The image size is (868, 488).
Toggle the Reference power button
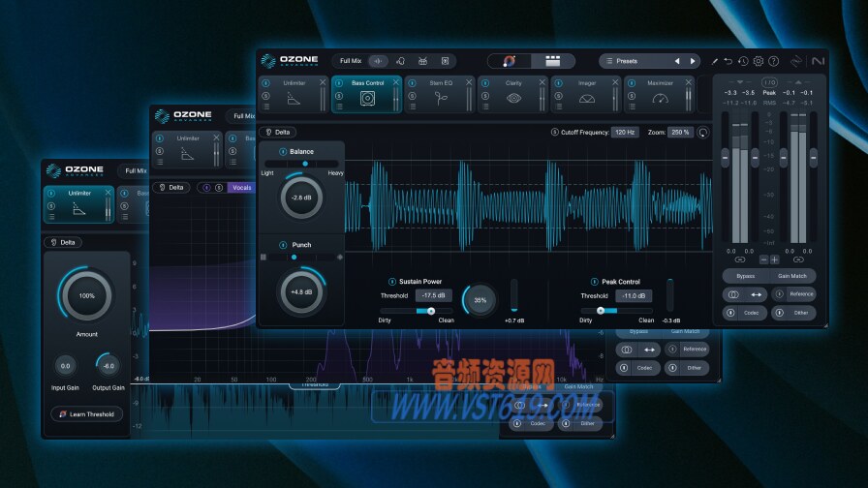click(780, 294)
